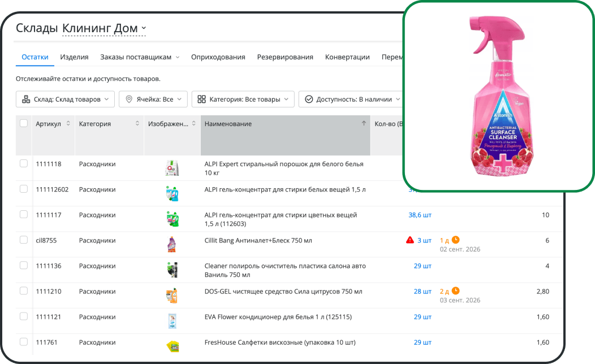Image resolution: width=595 pixels, height=364 pixels.
Task: Open the Доступность: В наличии filter
Action: click(352, 99)
